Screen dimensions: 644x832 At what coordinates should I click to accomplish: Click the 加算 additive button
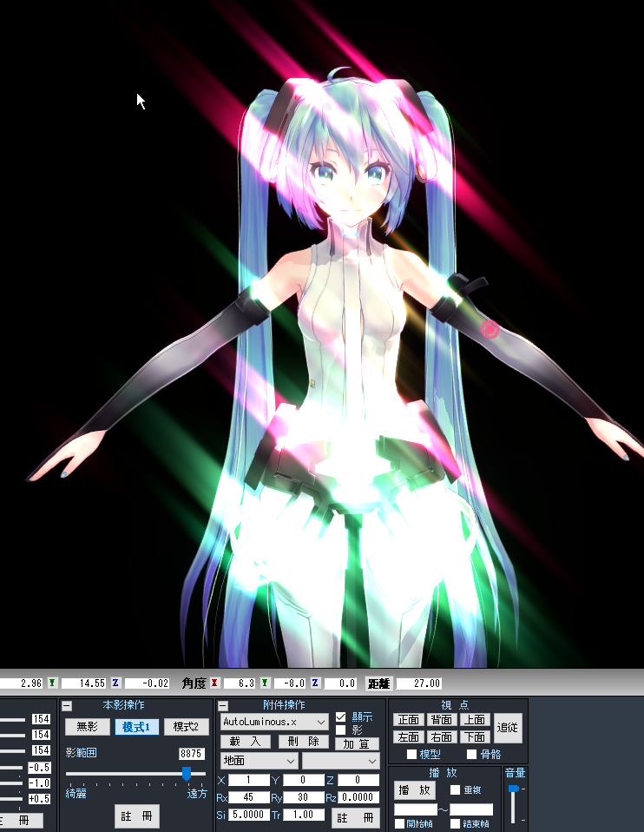point(357,744)
